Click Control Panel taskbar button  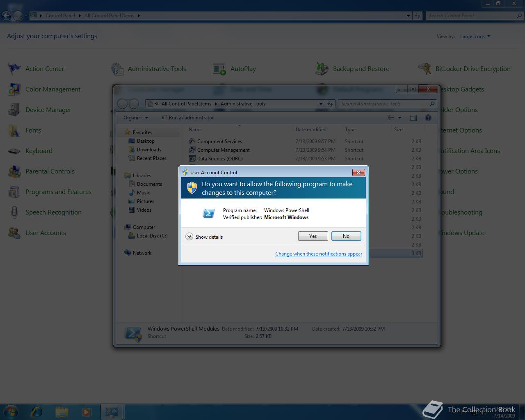(112, 411)
